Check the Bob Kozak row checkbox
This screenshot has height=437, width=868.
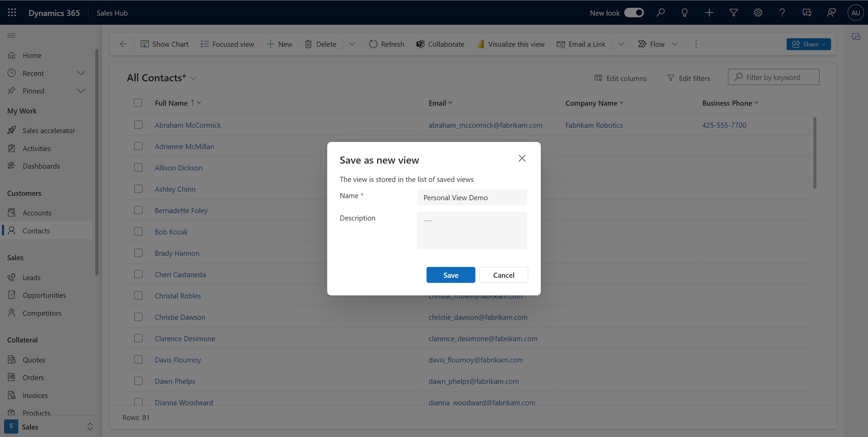click(x=138, y=231)
